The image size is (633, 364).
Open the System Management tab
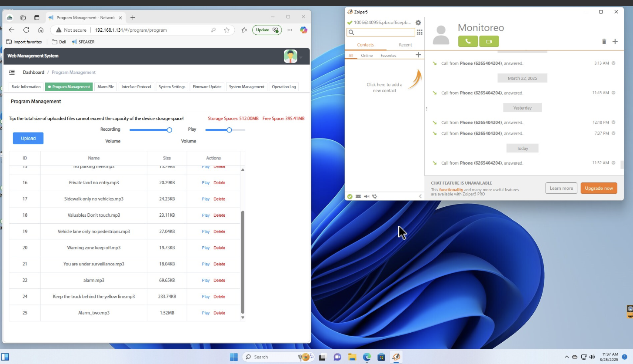(247, 87)
